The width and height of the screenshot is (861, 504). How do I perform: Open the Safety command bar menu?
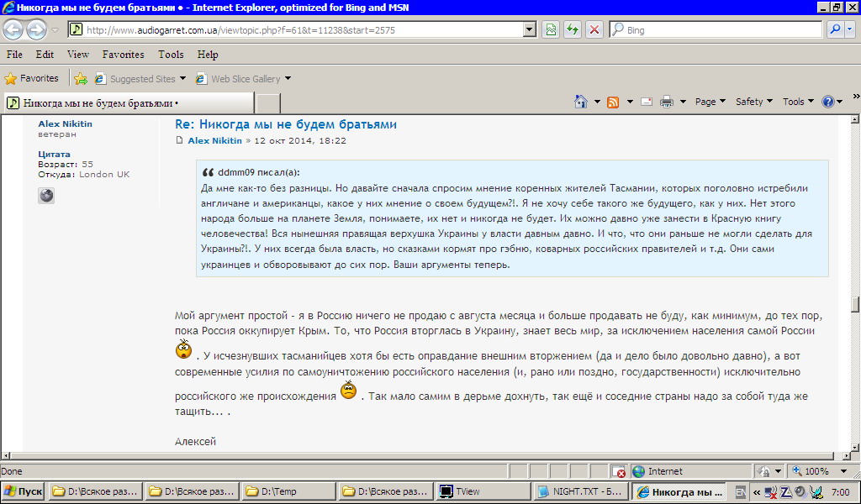754,102
